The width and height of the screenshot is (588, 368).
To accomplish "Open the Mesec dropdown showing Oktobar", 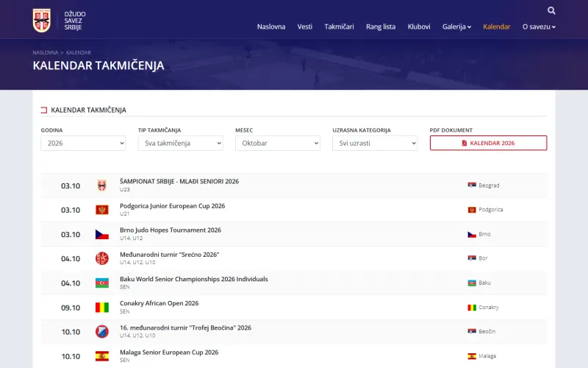I will [278, 143].
